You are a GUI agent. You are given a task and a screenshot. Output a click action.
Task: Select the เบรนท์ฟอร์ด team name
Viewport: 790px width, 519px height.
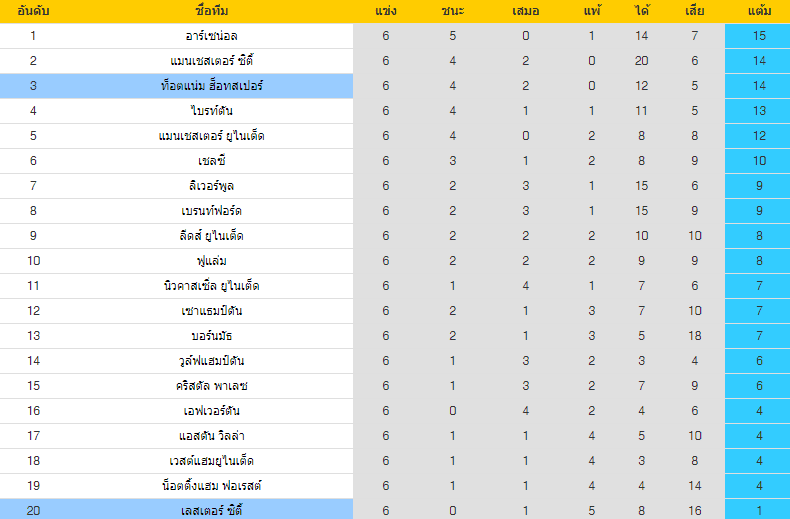point(212,211)
